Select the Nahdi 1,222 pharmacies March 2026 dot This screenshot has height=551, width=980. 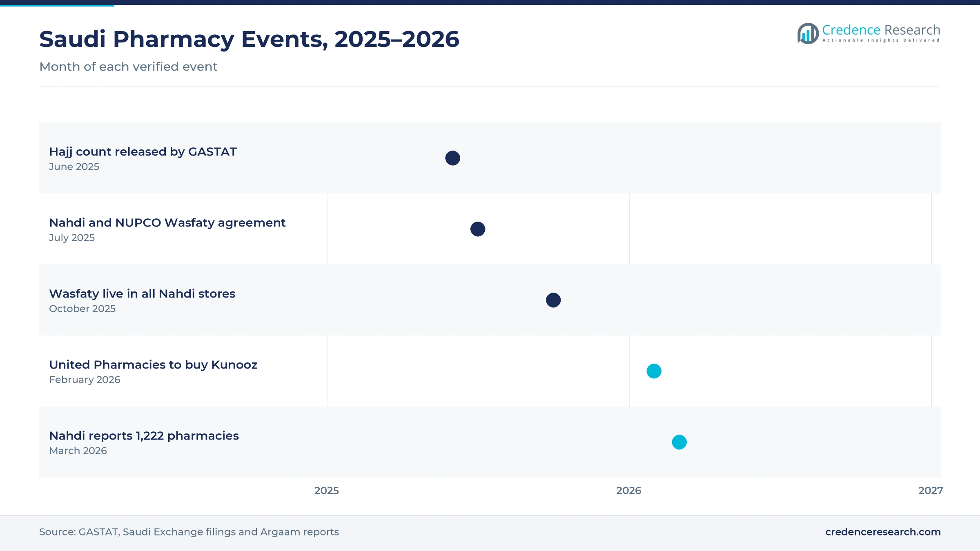point(679,442)
